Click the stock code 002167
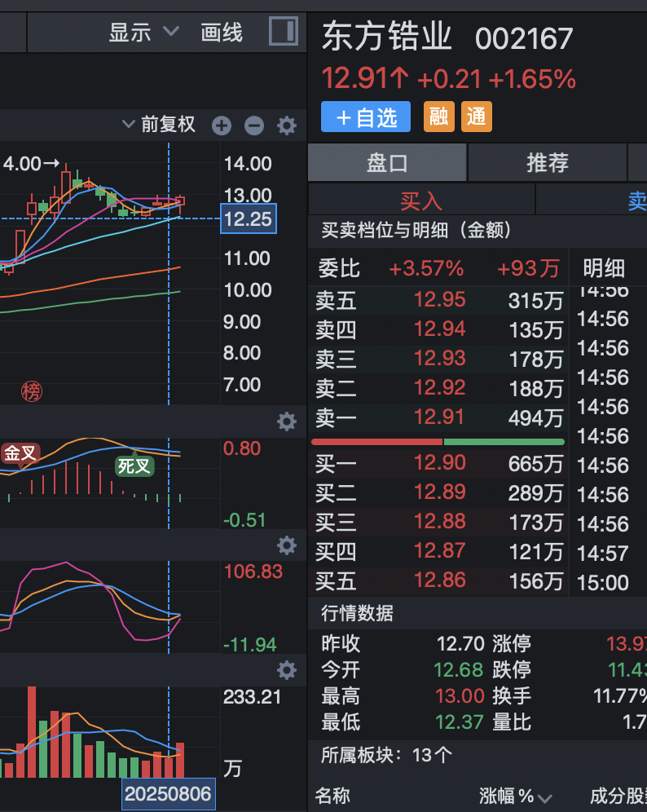This screenshot has height=812, width=647. 524,39
